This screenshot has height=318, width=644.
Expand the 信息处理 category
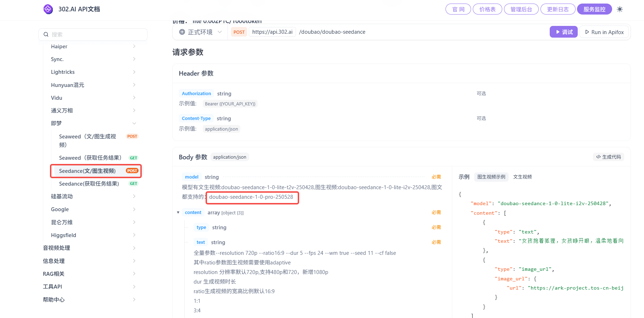(89, 261)
